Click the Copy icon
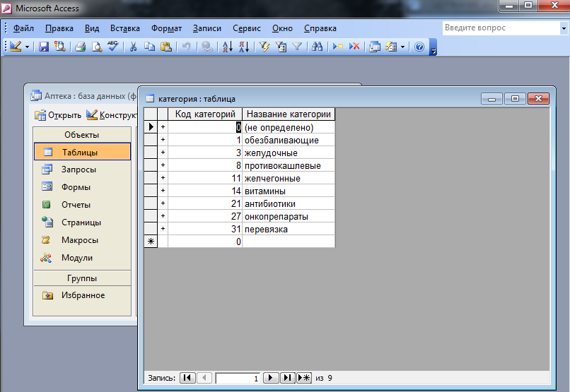The width and height of the screenshot is (570, 392). point(149,47)
